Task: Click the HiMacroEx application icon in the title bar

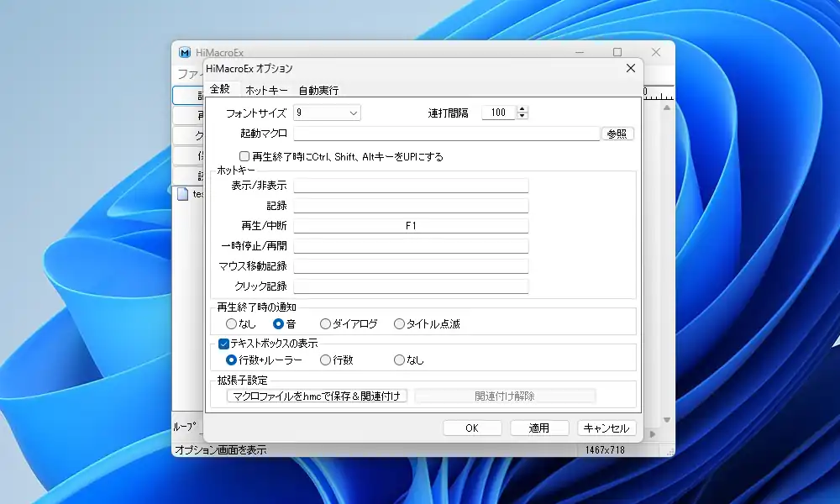Action: tap(183, 51)
